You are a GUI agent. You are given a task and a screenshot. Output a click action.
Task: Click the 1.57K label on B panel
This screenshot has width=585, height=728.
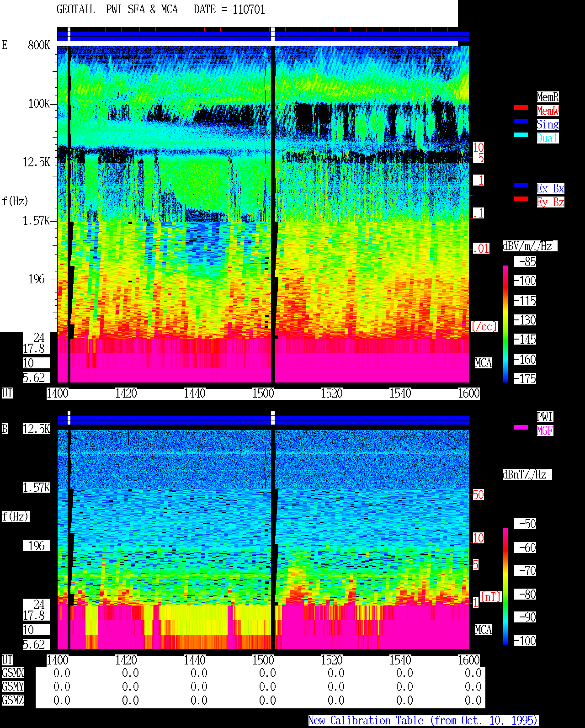37,487
